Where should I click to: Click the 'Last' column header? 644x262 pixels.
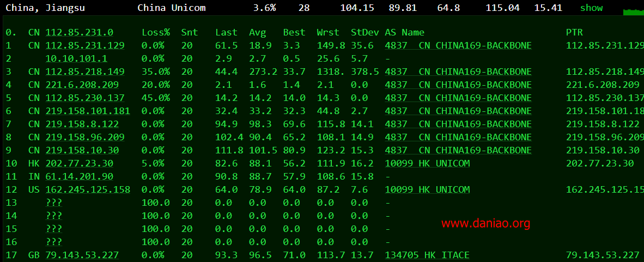pos(226,33)
